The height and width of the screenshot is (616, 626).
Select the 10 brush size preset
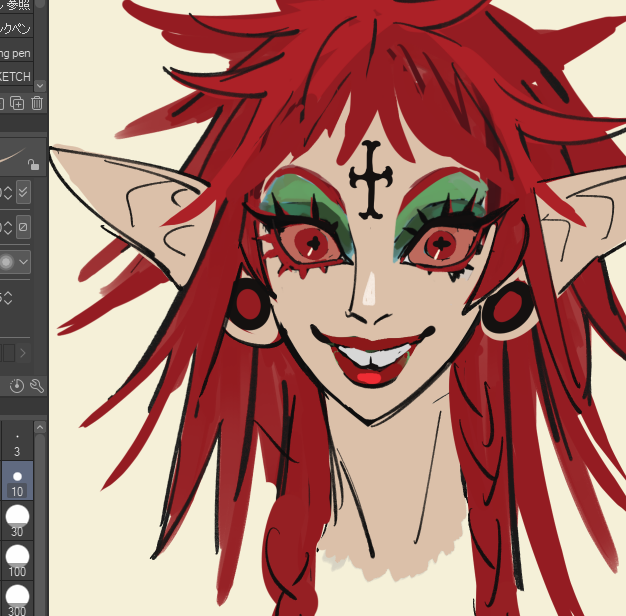[x=17, y=481]
